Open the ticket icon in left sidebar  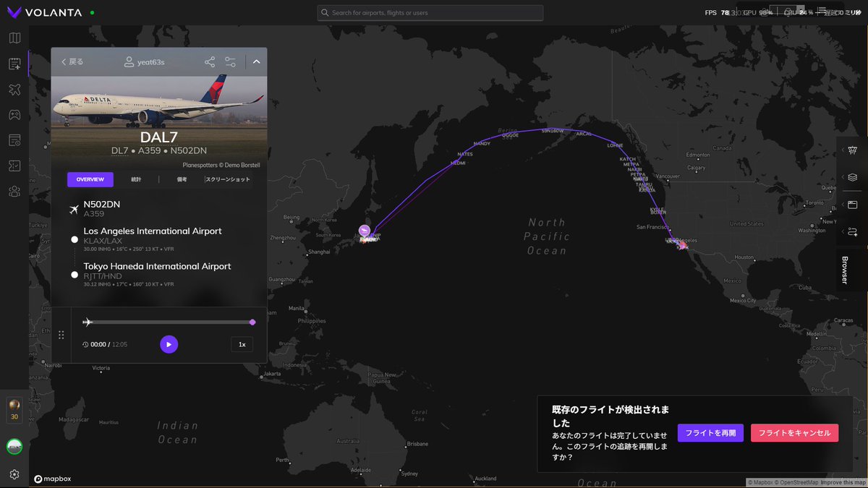tap(14, 166)
